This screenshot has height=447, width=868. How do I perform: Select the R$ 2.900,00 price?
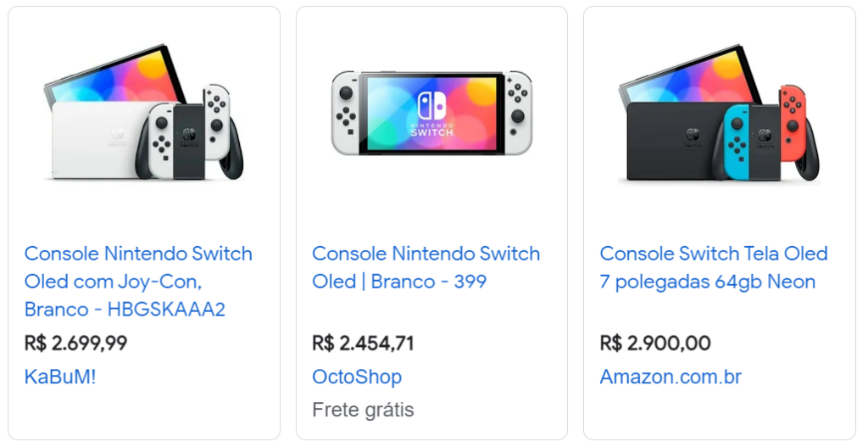click(x=654, y=343)
